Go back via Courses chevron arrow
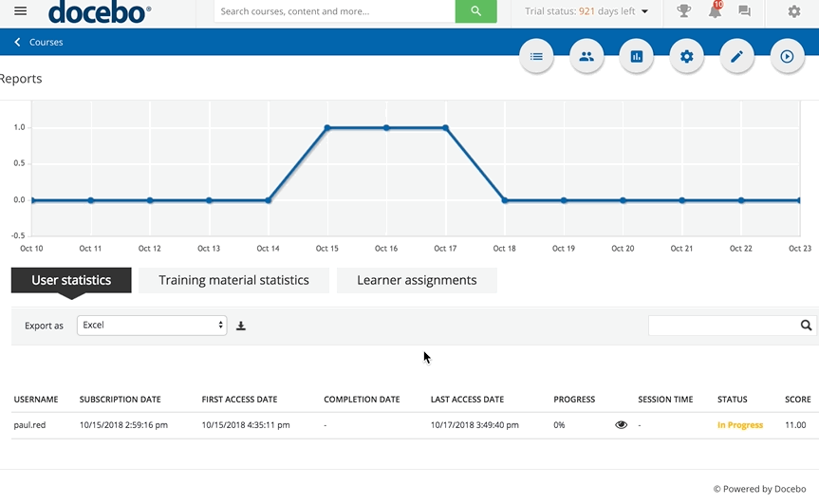The image size is (819, 504). click(17, 42)
